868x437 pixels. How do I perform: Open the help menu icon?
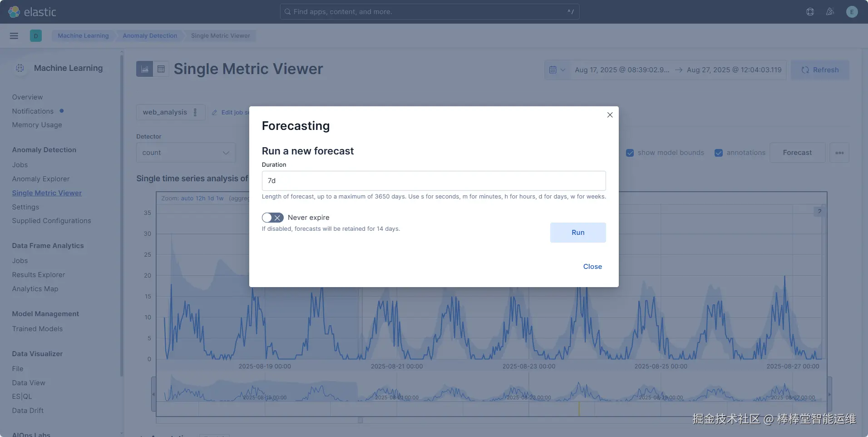pyautogui.click(x=810, y=12)
